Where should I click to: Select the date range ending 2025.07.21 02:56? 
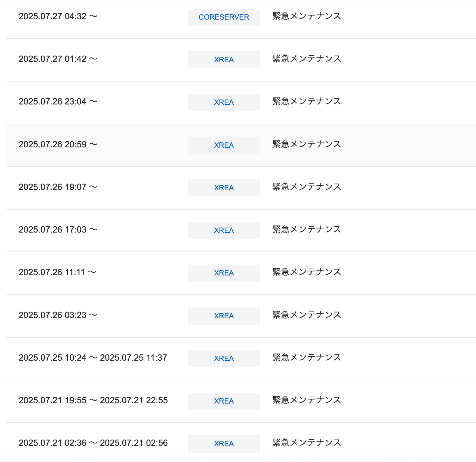click(x=93, y=443)
